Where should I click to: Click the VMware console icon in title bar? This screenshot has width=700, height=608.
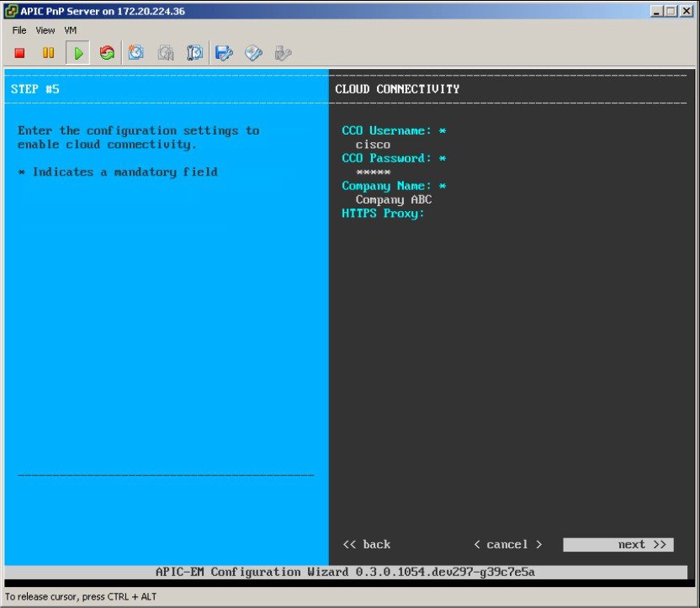(x=11, y=11)
